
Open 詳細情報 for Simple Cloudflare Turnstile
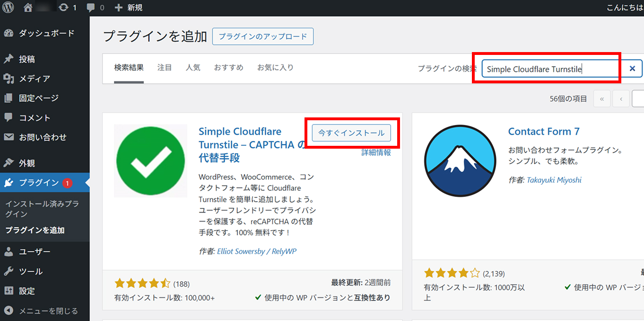[376, 152]
